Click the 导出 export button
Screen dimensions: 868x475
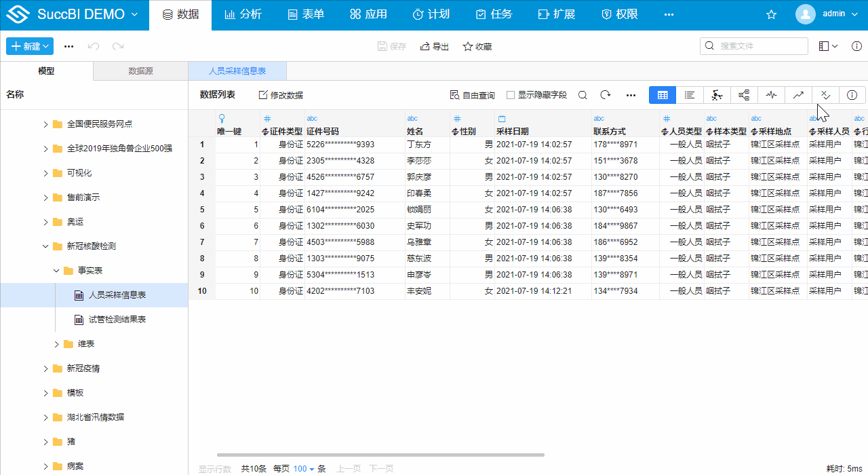[x=434, y=46]
